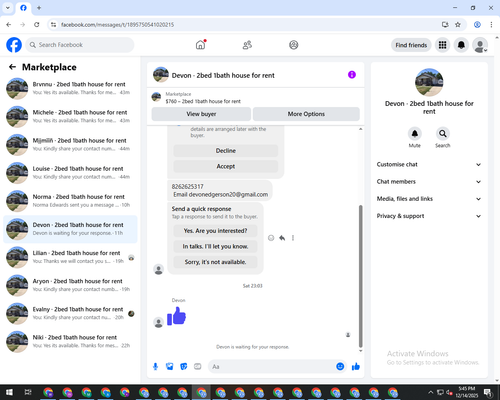This screenshot has width=500, height=400.
Task: Click the View buyer button
Action: 201,114
